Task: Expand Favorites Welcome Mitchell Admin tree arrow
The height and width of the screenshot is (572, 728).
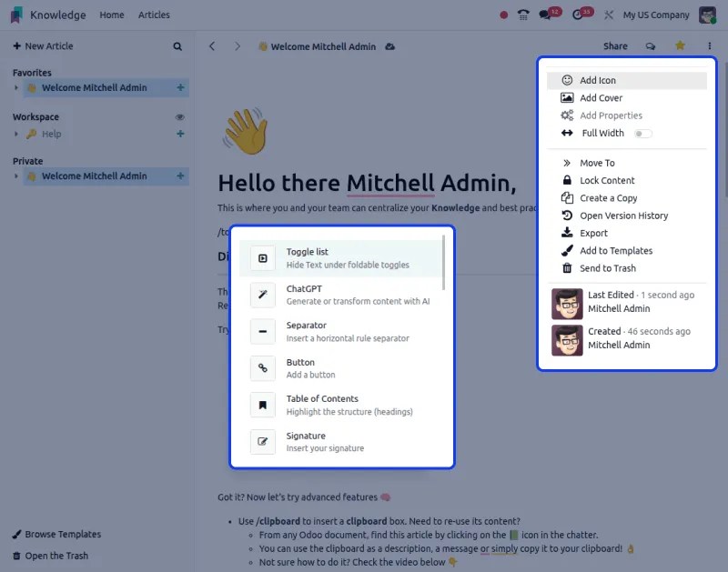Action: tap(15, 87)
